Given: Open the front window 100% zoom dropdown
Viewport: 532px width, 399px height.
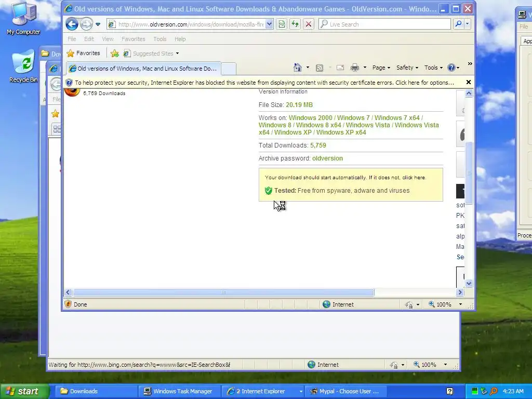Looking at the screenshot, I should click(x=460, y=304).
